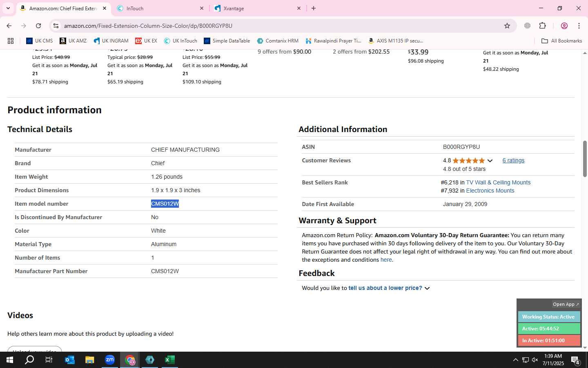Screen dimensions: 588x368
Task: Click the browser forward arrow
Action: tap(24, 26)
